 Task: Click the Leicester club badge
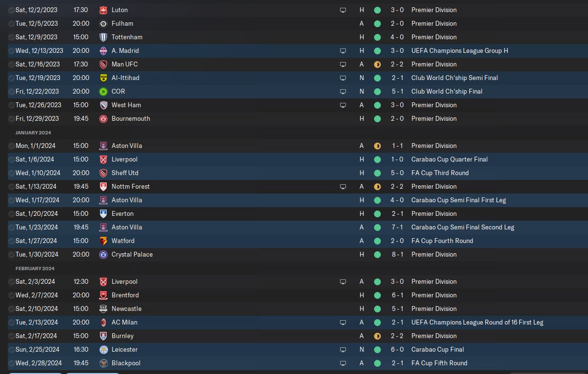[x=103, y=349]
